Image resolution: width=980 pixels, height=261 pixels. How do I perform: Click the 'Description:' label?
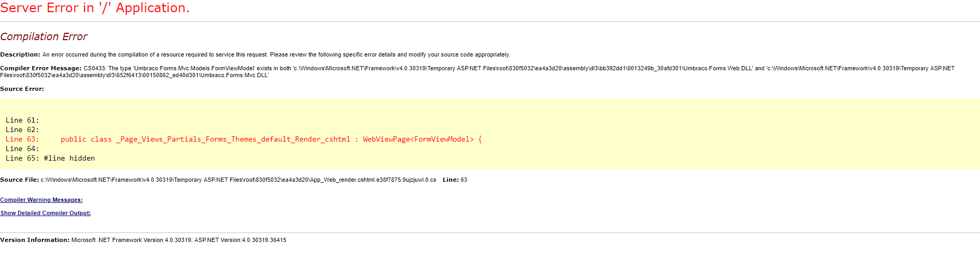[20, 54]
